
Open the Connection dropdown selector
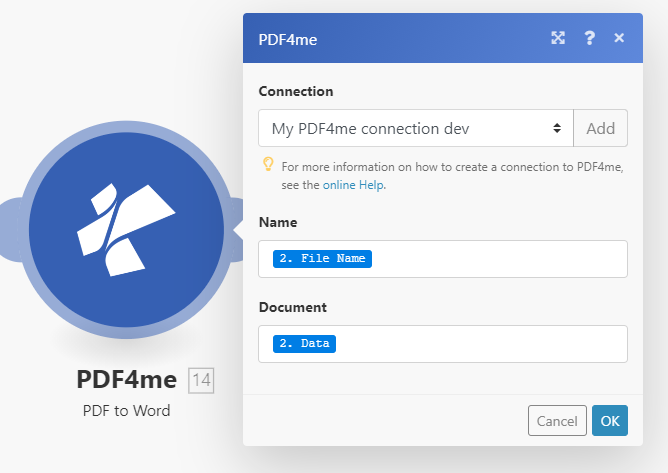coord(416,128)
